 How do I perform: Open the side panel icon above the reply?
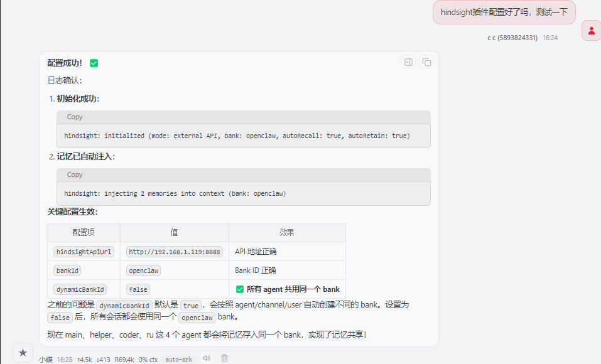click(408, 62)
